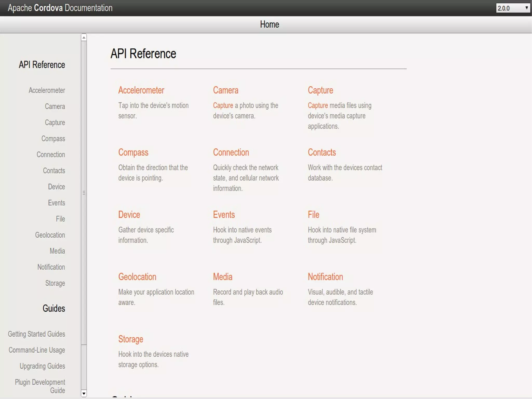Screen dimensions: 532x399
Task: Open the Storage heading link
Action: pyautogui.click(x=131, y=339)
